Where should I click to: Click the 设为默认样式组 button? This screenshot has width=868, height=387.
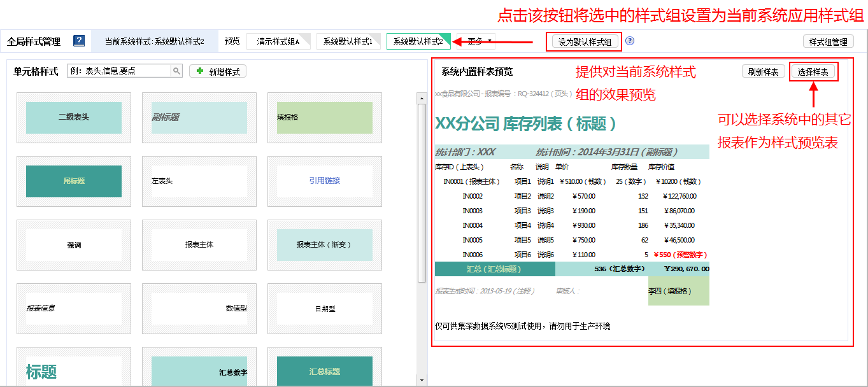(x=585, y=42)
